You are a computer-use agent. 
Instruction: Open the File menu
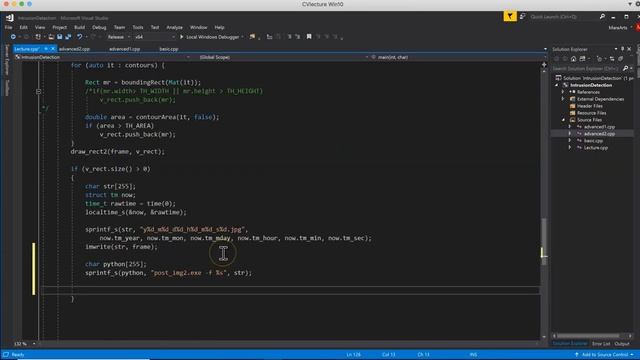pos(9,27)
